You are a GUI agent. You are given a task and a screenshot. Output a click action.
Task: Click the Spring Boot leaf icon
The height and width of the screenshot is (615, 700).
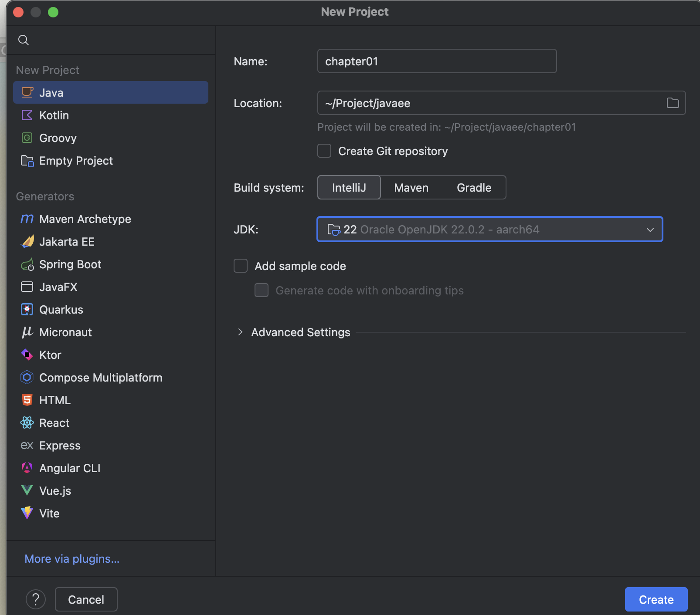pyautogui.click(x=27, y=264)
